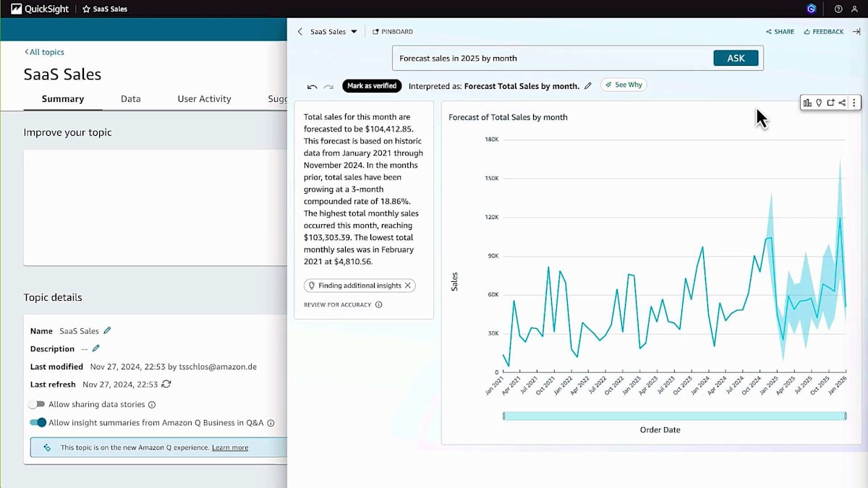Show insights using the lightbulb icon
The height and width of the screenshot is (488, 868).
819,103
